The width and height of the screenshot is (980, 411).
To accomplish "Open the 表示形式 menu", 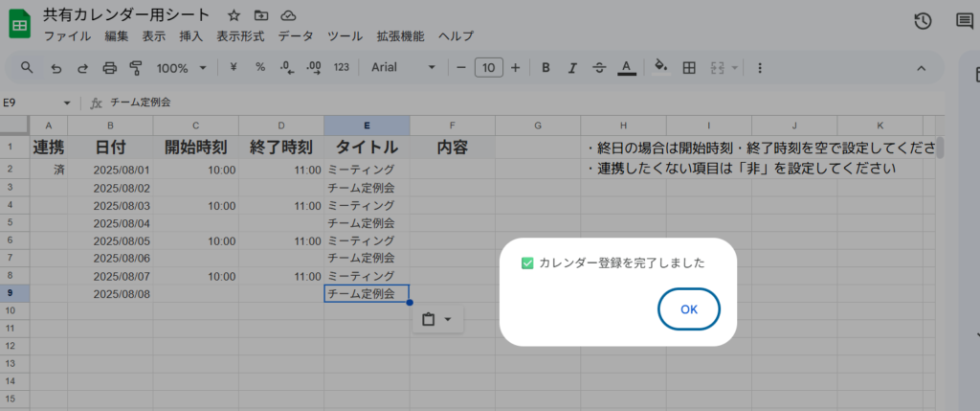I will [x=240, y=35].
